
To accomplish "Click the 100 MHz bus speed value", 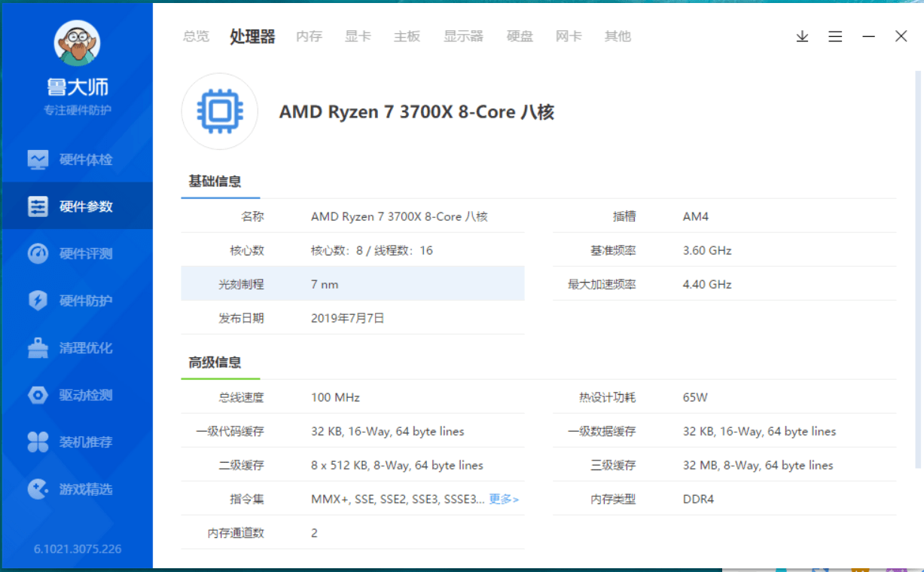I will pos(335,397).
